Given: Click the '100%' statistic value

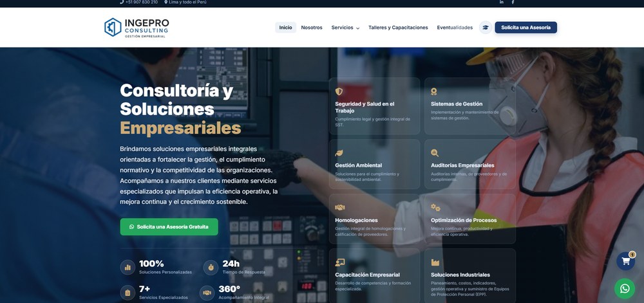Looking at the screenshot, I should [x=151, y=264].
